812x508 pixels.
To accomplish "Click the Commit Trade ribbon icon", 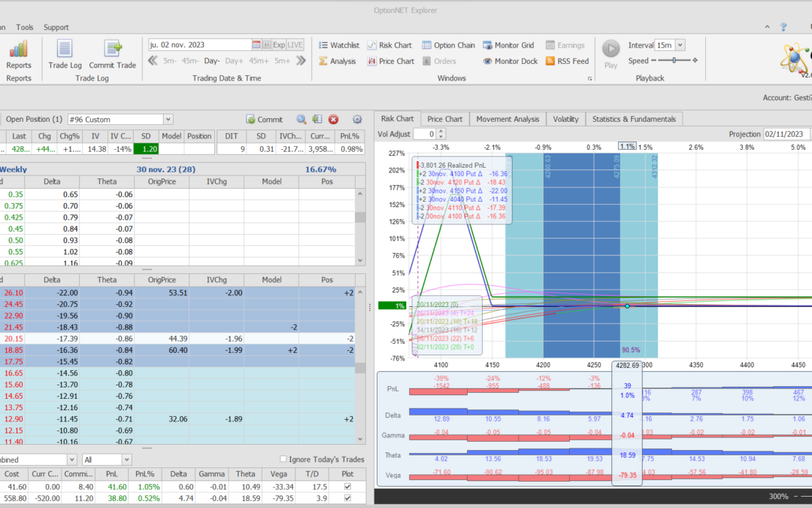I will tap(112, 54).
